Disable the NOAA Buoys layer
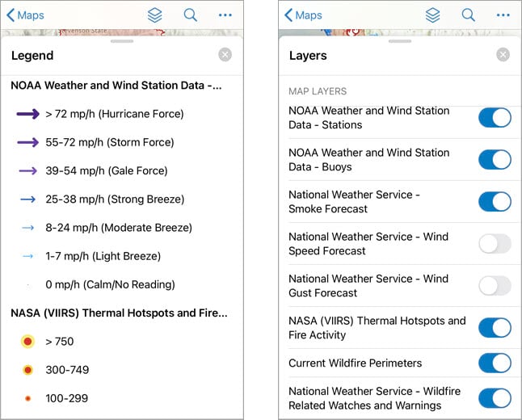Image resolution: width=522 pixels, height=420 pixels. (x=495, y=159)
